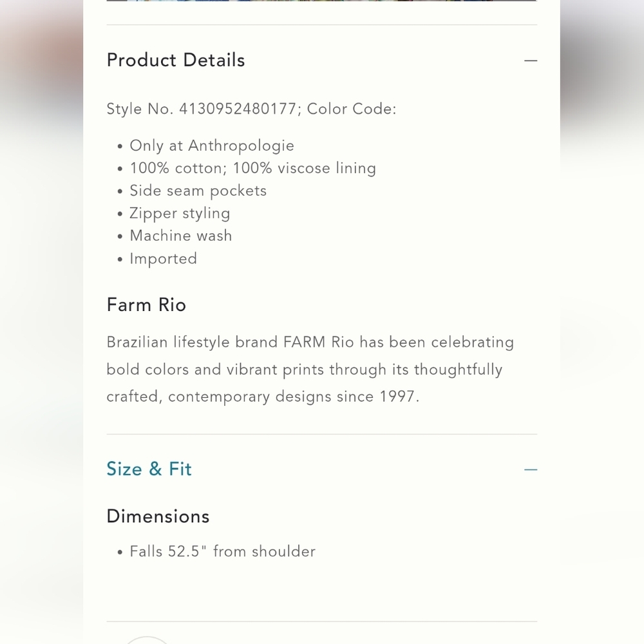Toggle the Product Details section heading
This screenshot has height=644, width=644.
[x=176, y=61]
